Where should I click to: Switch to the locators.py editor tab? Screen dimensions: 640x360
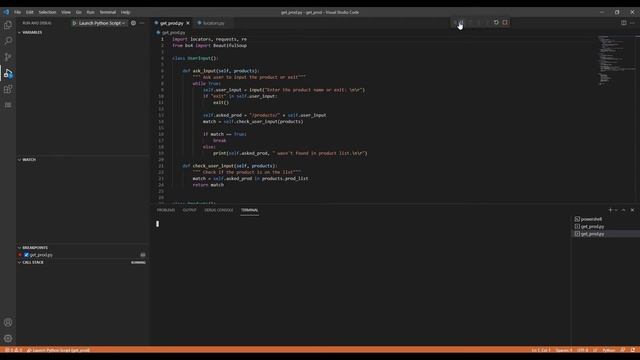(213, 23)
